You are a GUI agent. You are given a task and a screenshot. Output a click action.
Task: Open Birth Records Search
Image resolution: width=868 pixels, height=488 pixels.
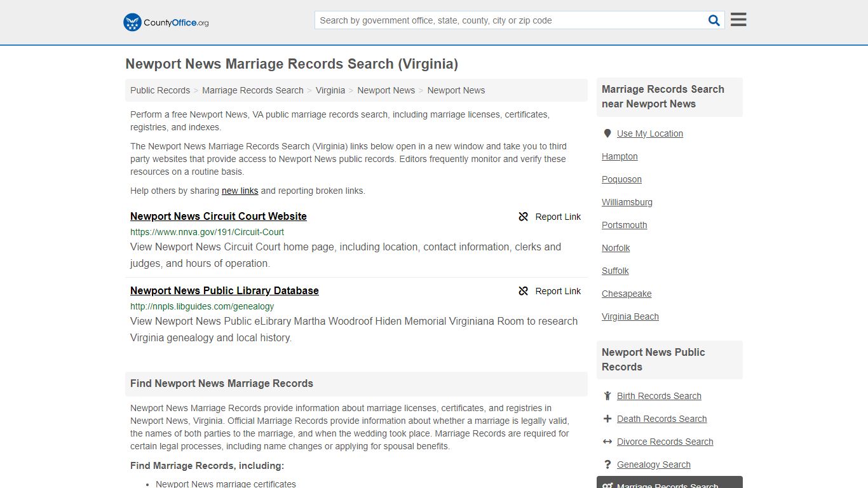(659, 396)
